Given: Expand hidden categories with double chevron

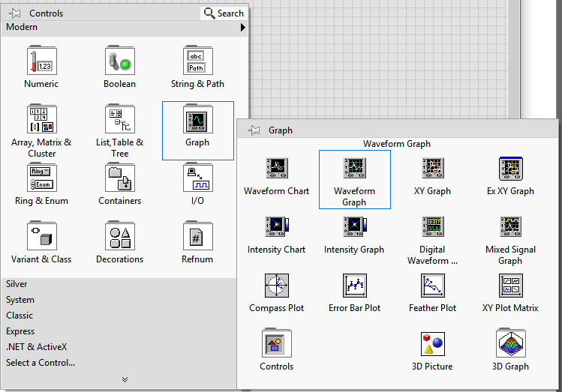Looking at the screenshot, I should click(x=125, y=379).
